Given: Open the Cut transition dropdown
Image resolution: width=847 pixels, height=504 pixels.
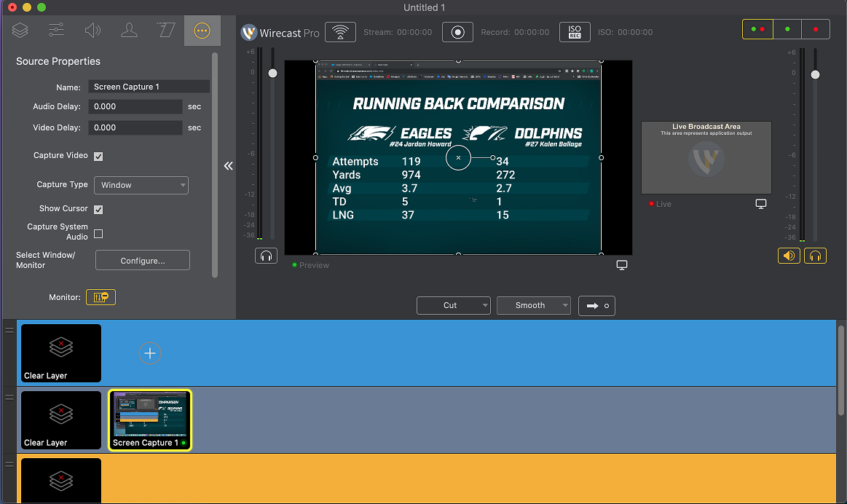Looking at the screenshot, I should tap(453, 305).
